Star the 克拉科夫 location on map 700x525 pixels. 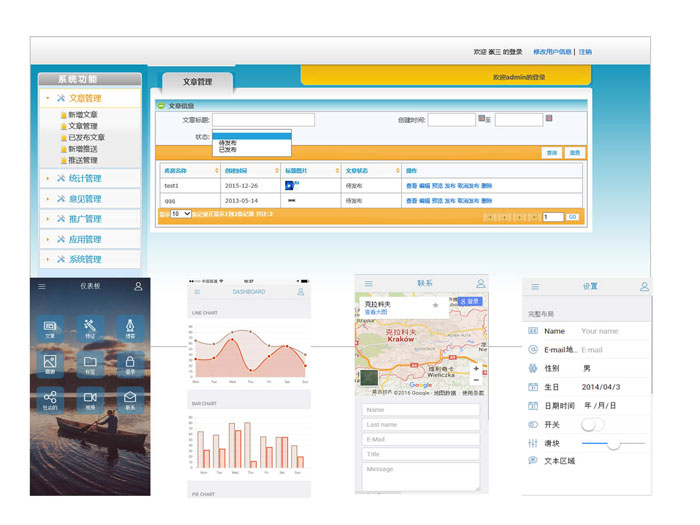[x=435, y=304]
